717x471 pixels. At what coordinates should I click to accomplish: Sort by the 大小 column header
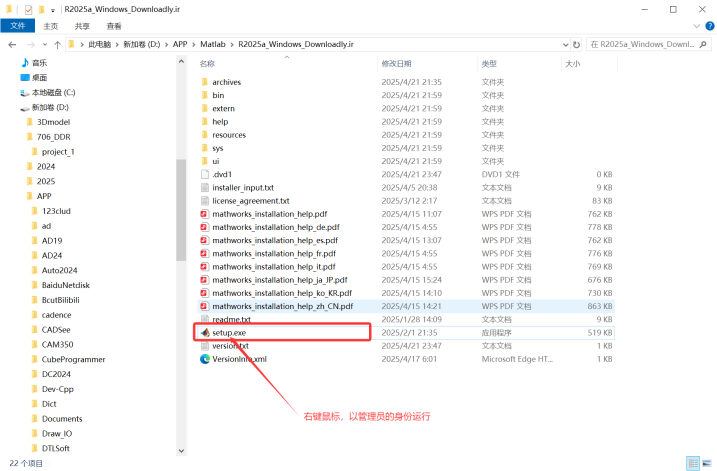573,64
